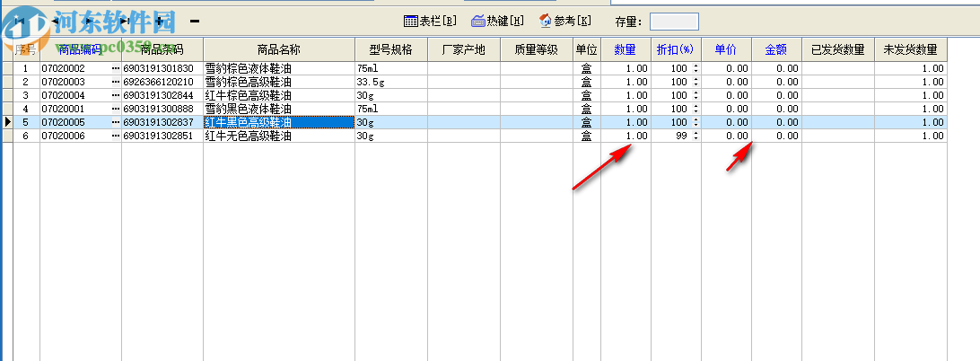Screen dimensions: 980x361
Task: Click the 质量等级 column header
Action: pos(537,50)
